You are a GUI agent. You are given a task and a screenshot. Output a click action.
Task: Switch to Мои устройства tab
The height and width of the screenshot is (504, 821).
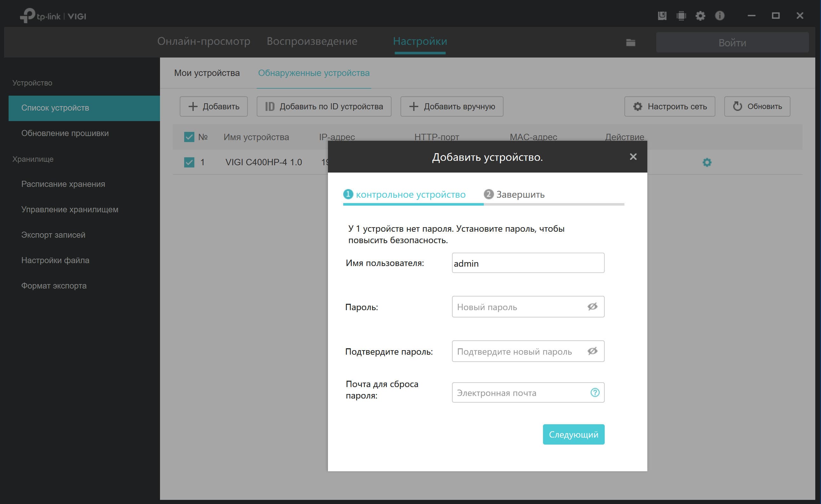(206, 73)
